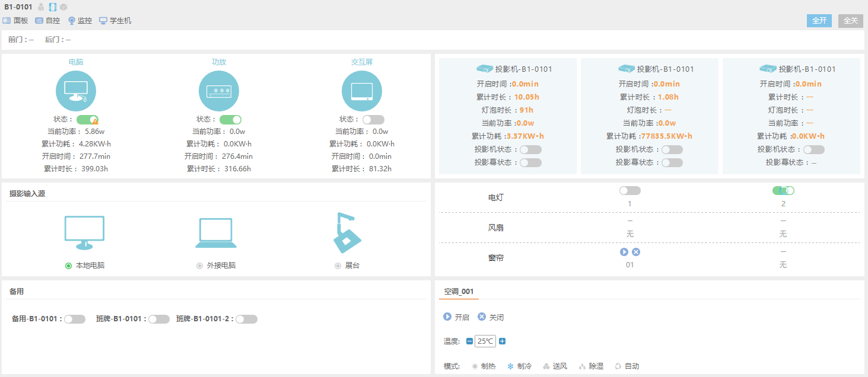The height and width of the screenshot is (377, 868).
Task: Enable 备用-B1-0101 spare switch
Action: 75,320
